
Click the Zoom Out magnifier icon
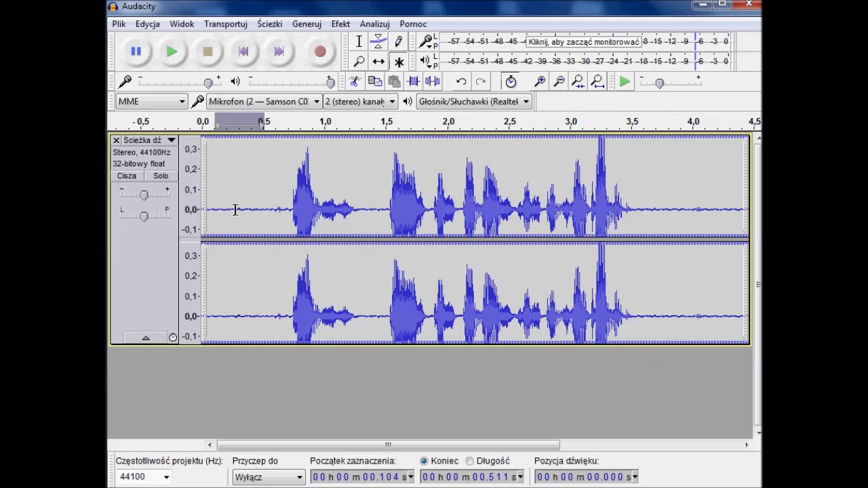[559, 81]
